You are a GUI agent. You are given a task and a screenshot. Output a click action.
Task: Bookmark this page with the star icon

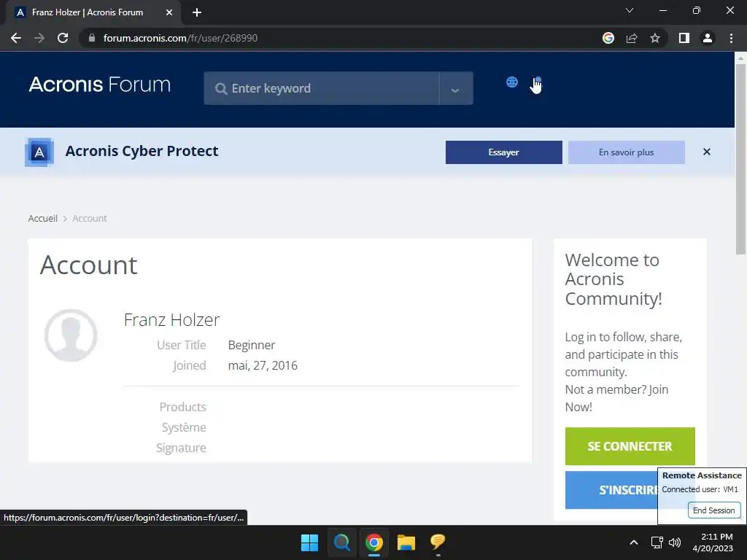(655, 38)
